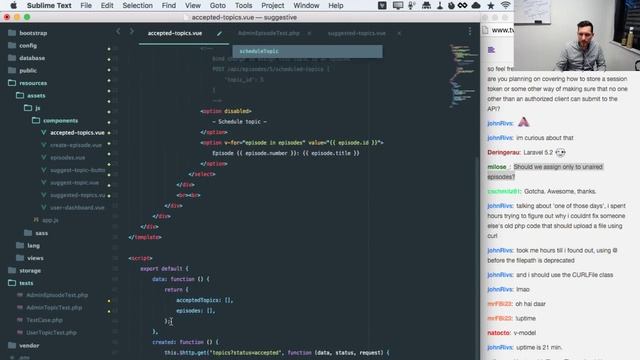Switch to the suggested-topics.vue tab
This screenshot has width=640, height=360.
tap(357, 33)
